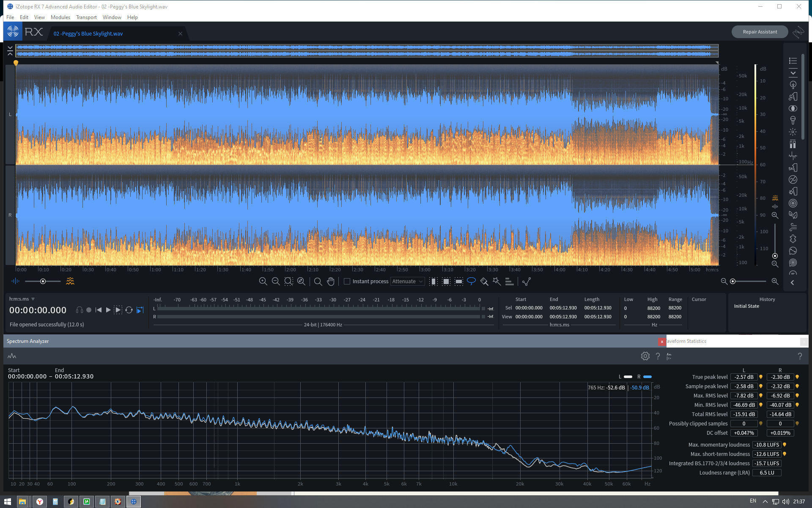Select Initial State in History

pyautogui.click(x=746, y=306)
